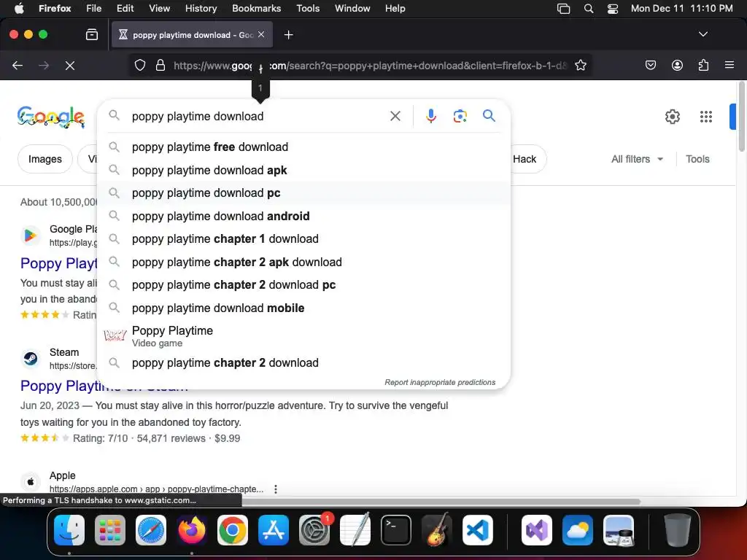The height and width of the screenshot is (560, 747).
Task: Click in the Google search text field
Action: click(258, 116)
